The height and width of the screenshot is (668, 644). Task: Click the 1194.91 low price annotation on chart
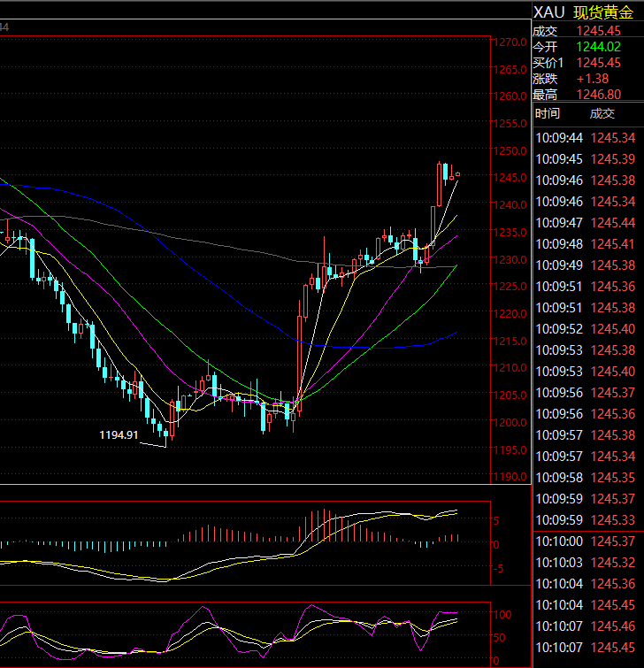(x=119, y=435)
